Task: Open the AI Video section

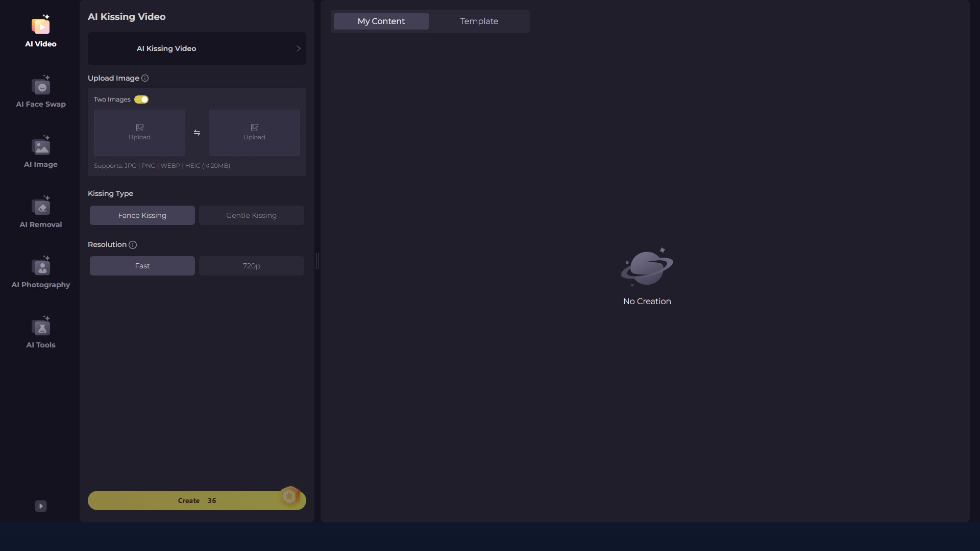Action: [41, 32]
